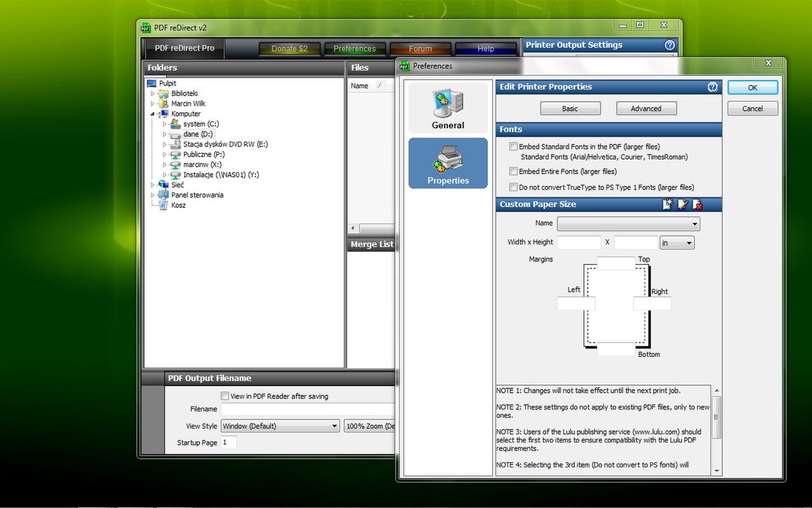The image size is (812, 508).
Task: Toggle View in PDF Reader after saving
Action: click(225, 396)
